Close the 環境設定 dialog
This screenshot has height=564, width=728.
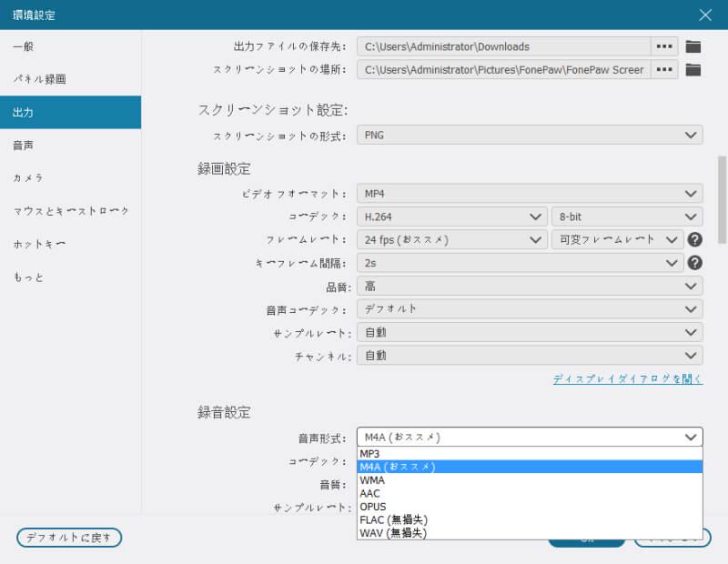click(705, 15)
